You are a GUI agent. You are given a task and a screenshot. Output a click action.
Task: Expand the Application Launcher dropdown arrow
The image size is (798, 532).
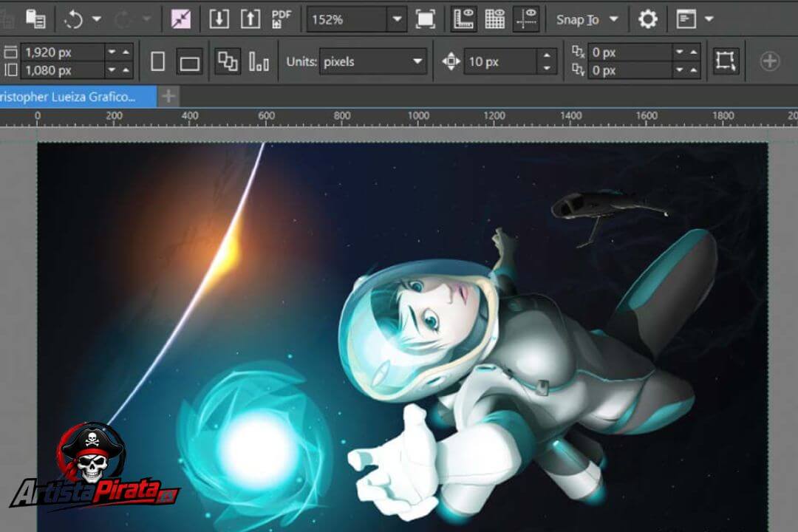pos(709,20)
